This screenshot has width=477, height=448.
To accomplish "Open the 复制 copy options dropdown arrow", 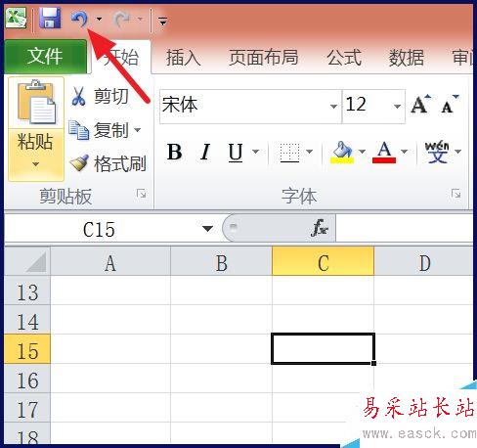I will click(x=138, y=130).
